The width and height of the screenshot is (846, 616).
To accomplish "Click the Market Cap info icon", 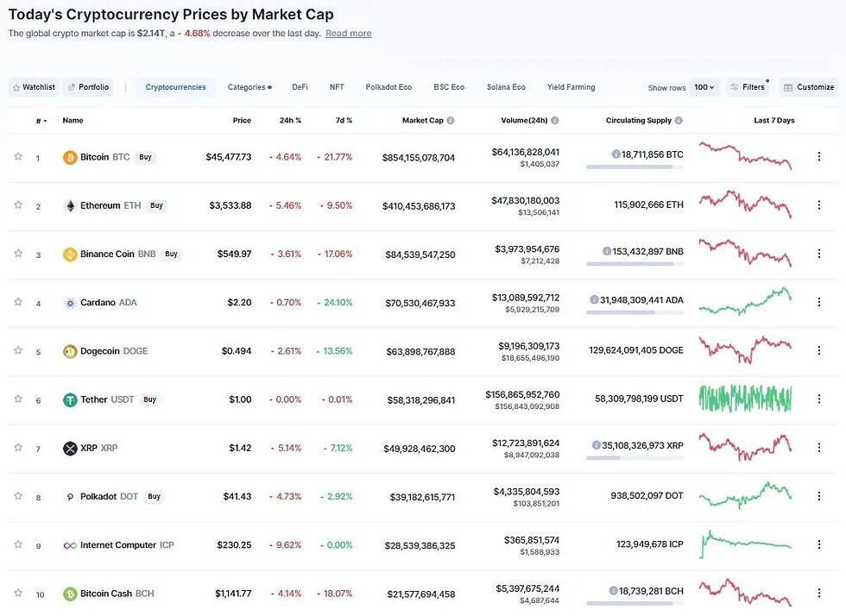I will [451, 121].
